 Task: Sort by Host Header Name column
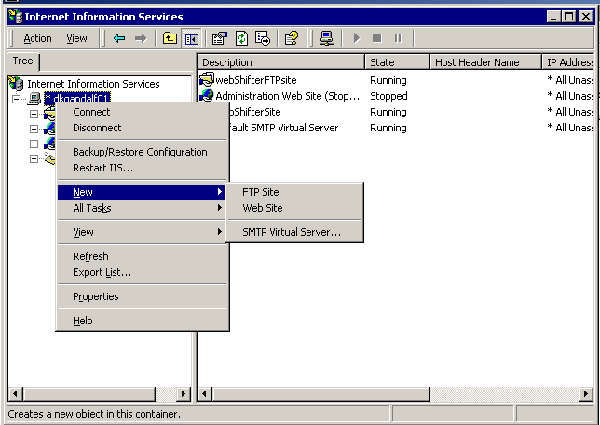coord(486,62)
